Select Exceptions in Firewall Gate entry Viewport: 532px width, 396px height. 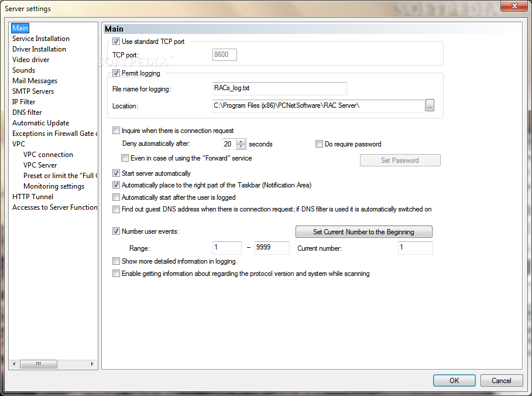tap(54, 134)
